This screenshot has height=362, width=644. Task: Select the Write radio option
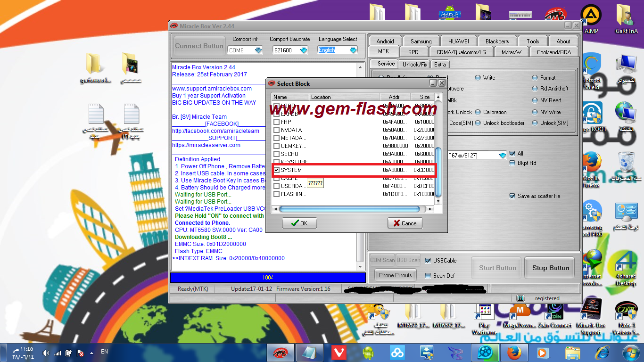(478, 78)
